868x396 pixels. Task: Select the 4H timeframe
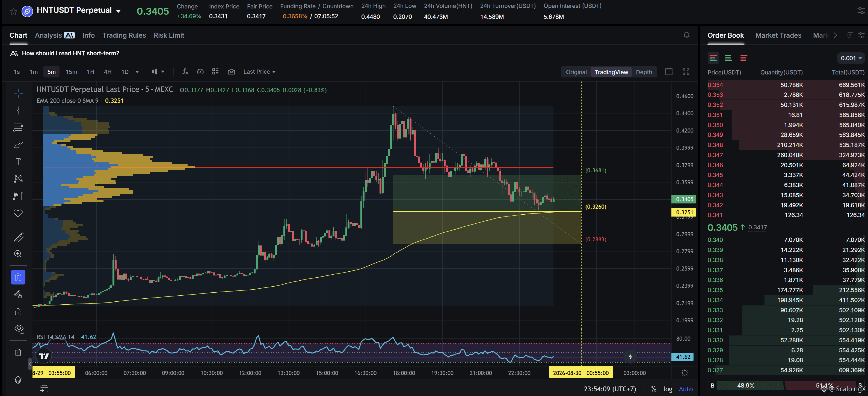pos(108,72)
